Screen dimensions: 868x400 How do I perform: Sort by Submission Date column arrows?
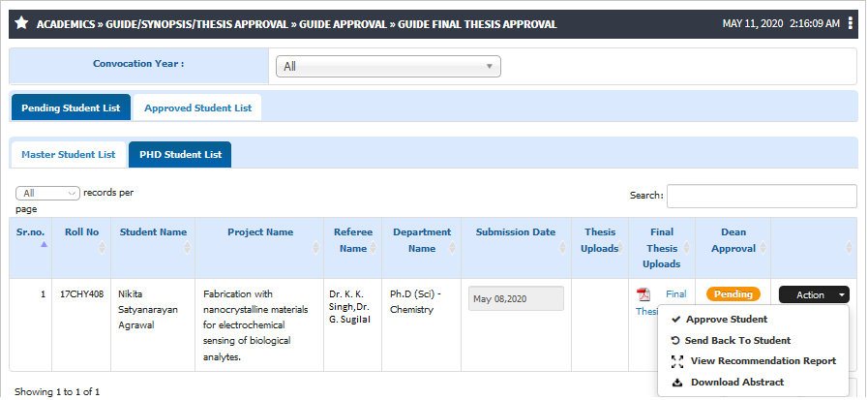click(562, 248)
